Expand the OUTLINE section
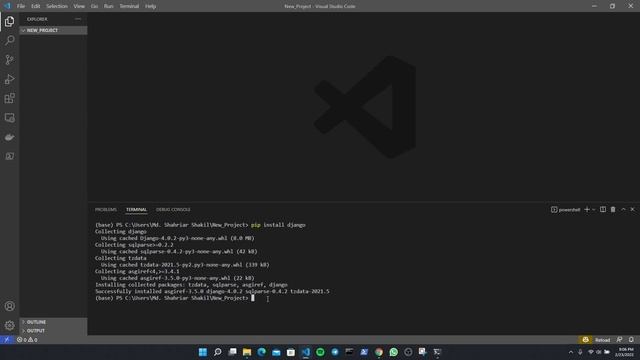The image size is (640, 360). [x=53, y=322]
